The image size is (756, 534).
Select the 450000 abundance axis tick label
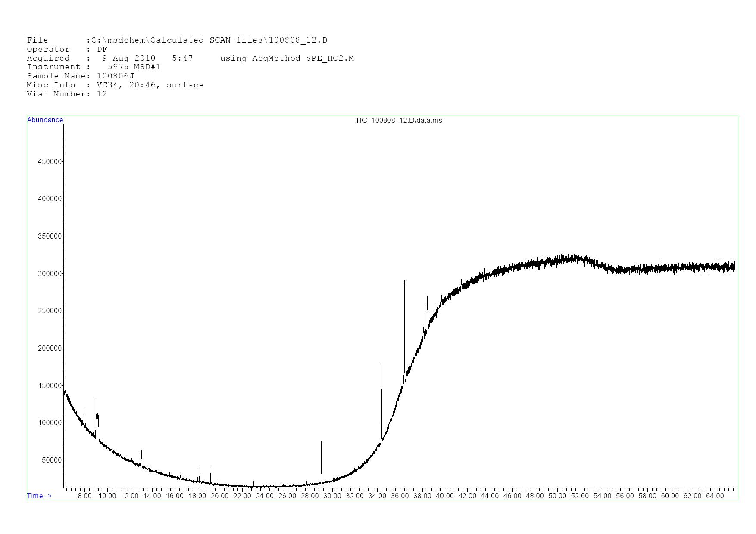pos(50,161)
